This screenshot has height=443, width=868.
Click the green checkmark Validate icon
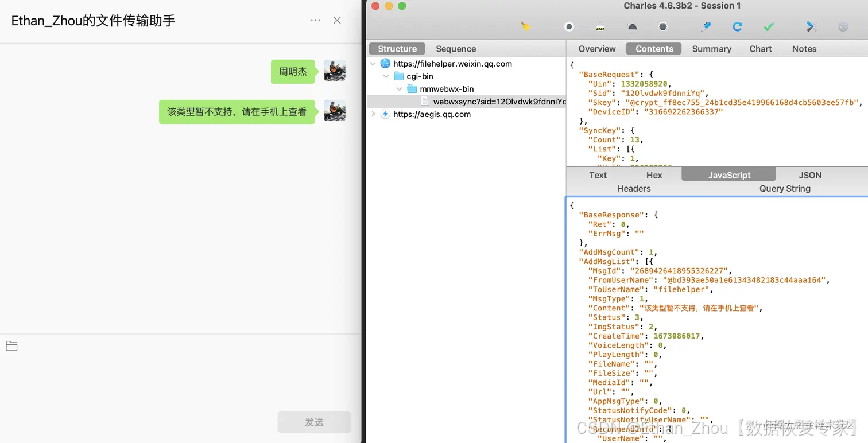(x=769, y=26)
